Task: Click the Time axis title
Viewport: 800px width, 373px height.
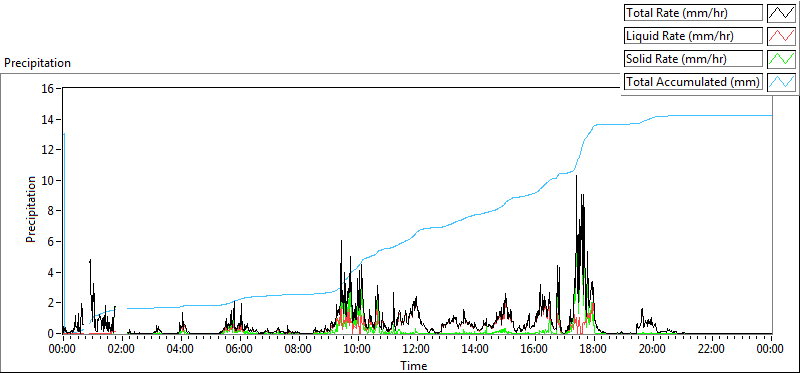Action: [x=414, y=365]
